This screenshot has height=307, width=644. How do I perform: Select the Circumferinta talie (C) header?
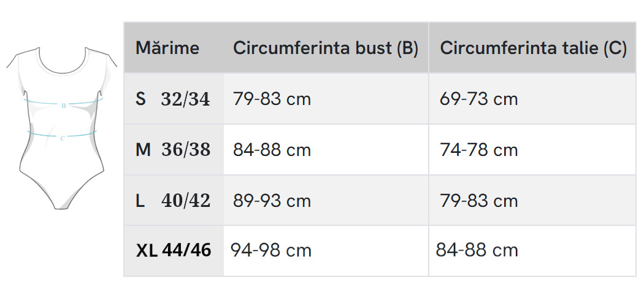pyautogui.click(x=533, y=48)
